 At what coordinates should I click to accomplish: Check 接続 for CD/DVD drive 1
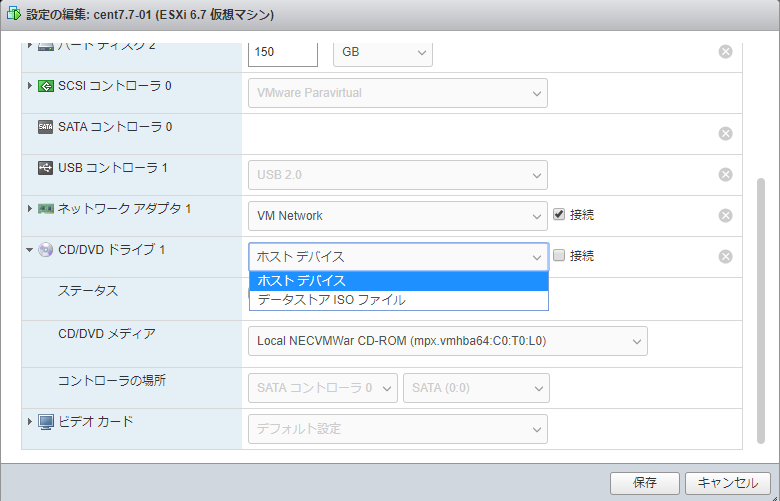[x=559, y=255]
